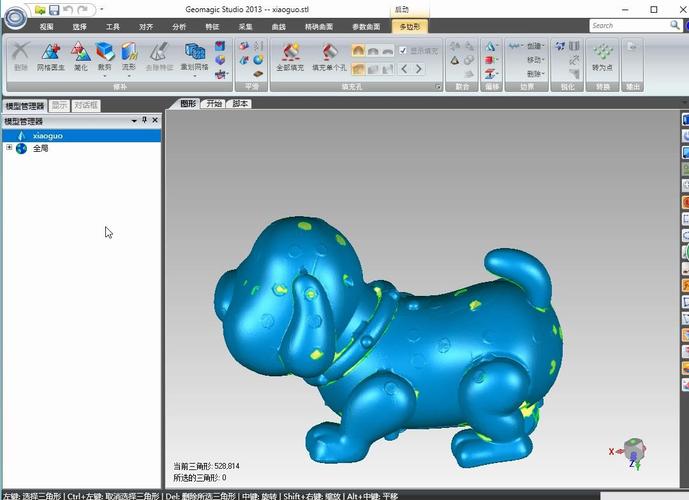Switch to the 开始 view tab
Image resolution: width=689 pixels, height=500 pixels.
click(214, 104)
